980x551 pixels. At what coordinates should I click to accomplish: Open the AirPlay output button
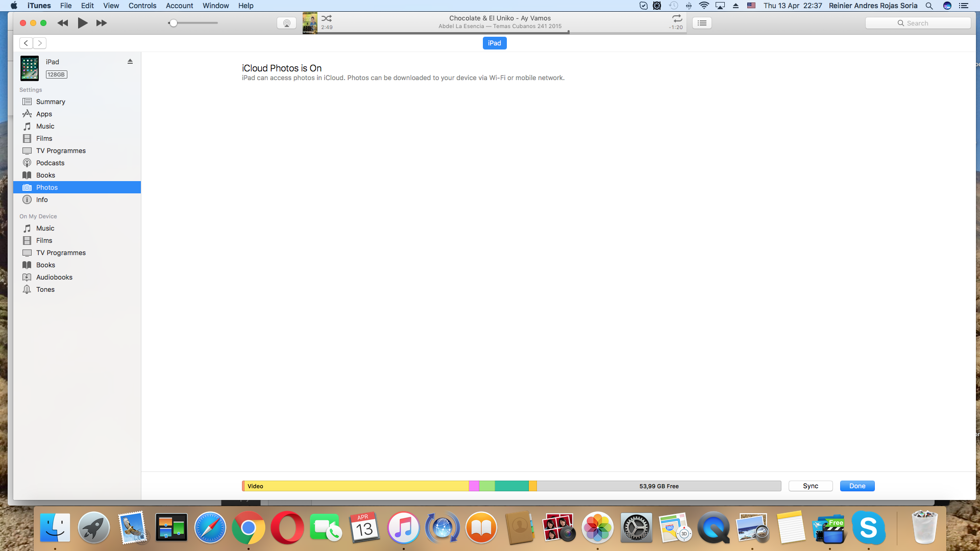click(x=286, y=23)
